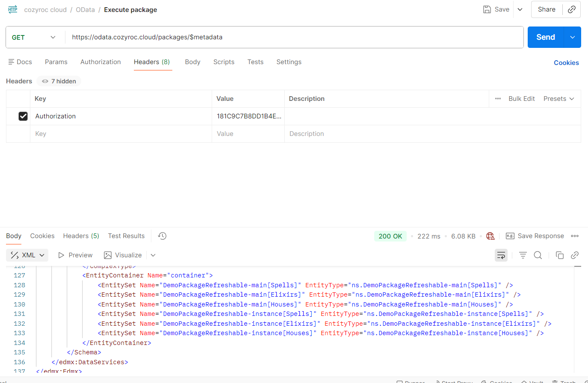Viewport: 588px width, 383px height.
Task: Click the response link icon
Action: 575,255
